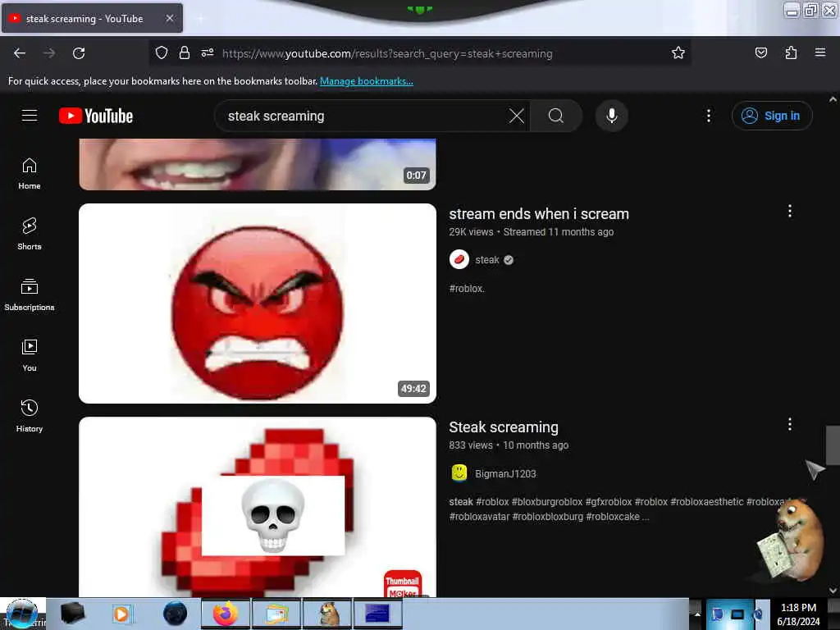Open options menu for 'Steak screaming' video
Image resolution: width=840 pixels, height=630 pixels.
point(790,424)
